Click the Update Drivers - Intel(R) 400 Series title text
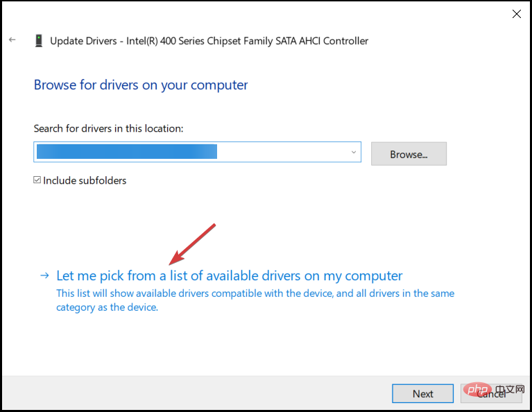The width and height of the screenshot is (532, 412). [x=209, y=41]
